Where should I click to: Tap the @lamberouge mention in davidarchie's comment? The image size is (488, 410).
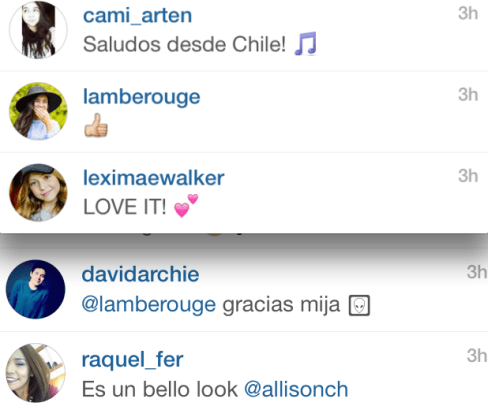149,305
